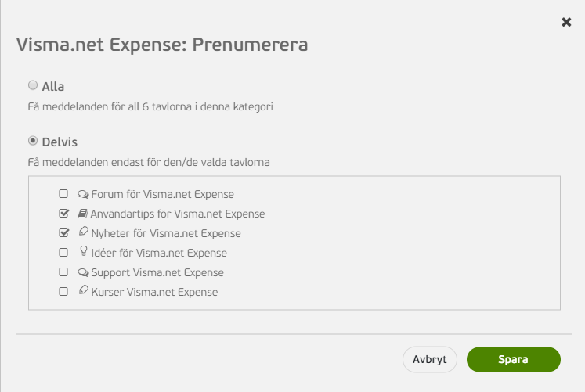Click the speech-bubble icon beside Support Visma.net Expense
Image resolution: width=585 pixels, height=392 pixels.
(83, 272)
